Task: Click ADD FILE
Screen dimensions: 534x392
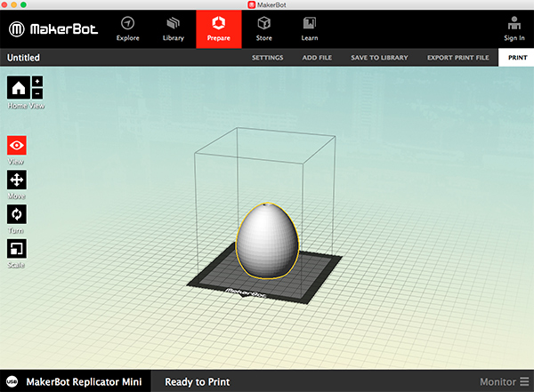Action: tap(317, 58)
